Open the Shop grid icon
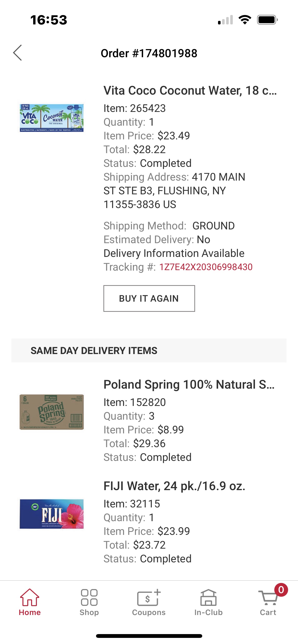 click(x=89, y=597)
